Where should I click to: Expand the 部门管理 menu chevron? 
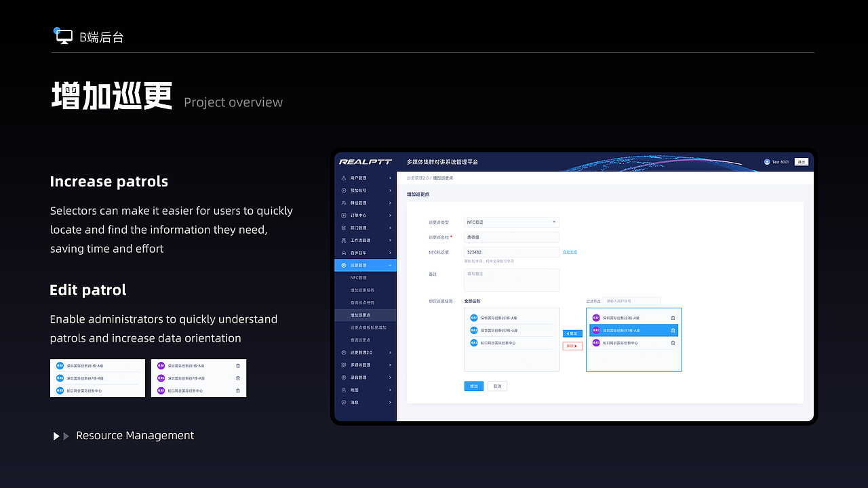(x=390, y=228)
